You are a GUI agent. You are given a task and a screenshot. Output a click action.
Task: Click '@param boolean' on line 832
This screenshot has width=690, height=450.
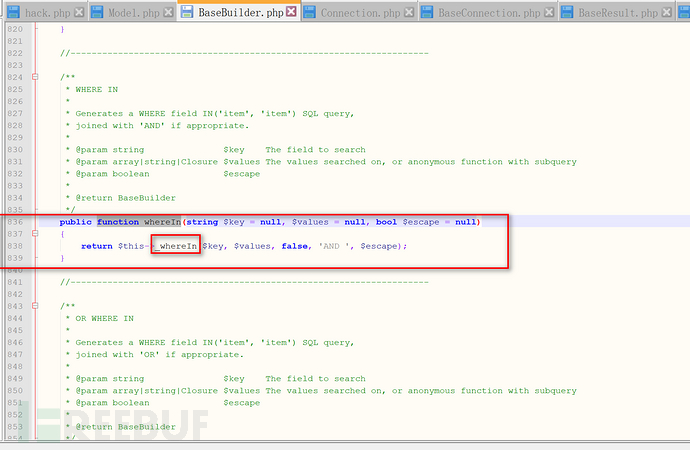112,173
